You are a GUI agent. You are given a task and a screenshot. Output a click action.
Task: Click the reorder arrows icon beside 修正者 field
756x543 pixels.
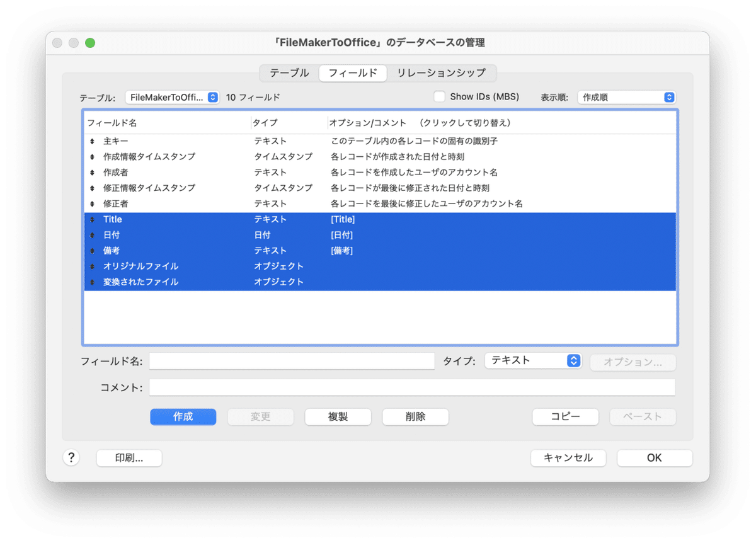click(x=92, y=203)
